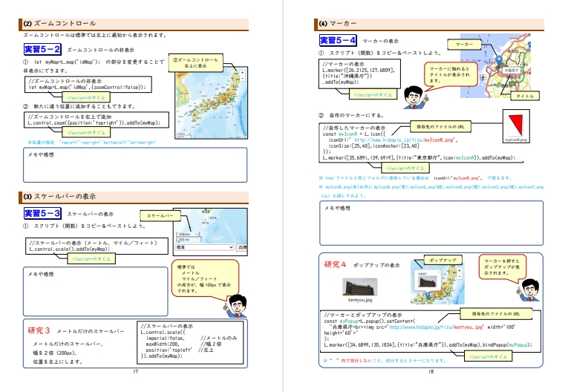Click the L.control.scale().addTo(myMap) code line
The height and width of the screenshot is (392, 568).
pyautogui.click(x=69, y=249)
